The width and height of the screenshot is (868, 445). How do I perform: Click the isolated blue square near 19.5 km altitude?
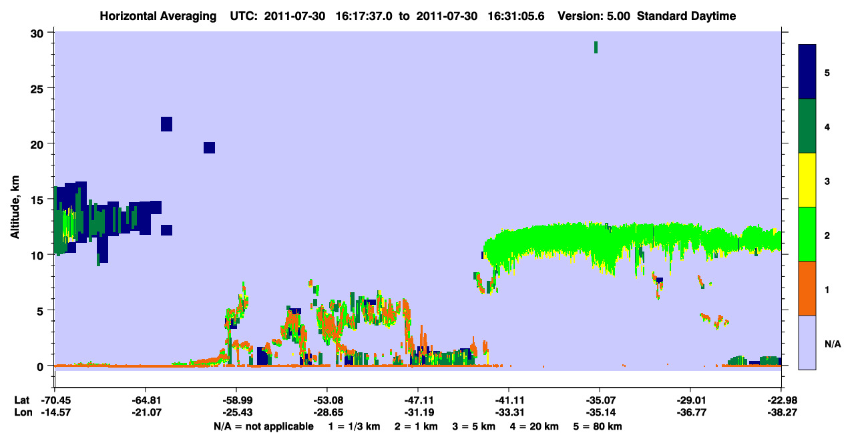pyautogui.click(x=209, y=147)
